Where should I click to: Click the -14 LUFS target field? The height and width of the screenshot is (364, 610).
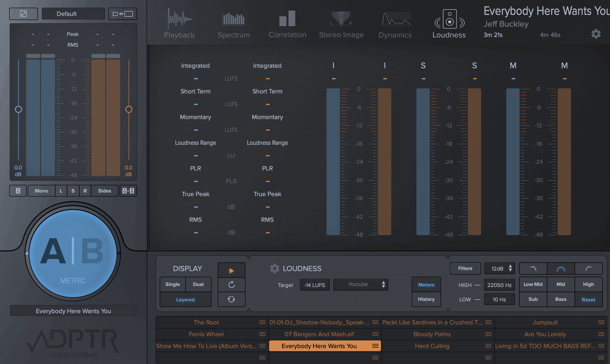coord(314,285)
